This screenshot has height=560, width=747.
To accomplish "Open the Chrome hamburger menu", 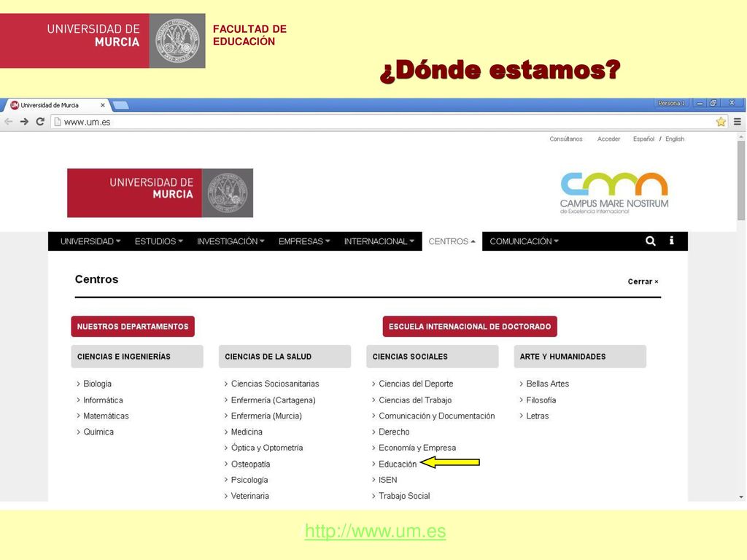I will [x=738, y=122].
